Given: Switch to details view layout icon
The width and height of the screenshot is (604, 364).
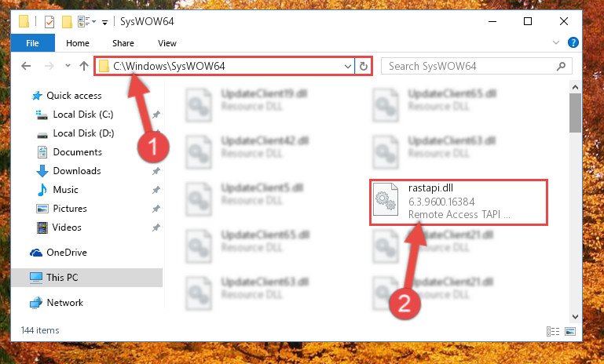Looking at the screenshot, I should [x=553, y=331].
